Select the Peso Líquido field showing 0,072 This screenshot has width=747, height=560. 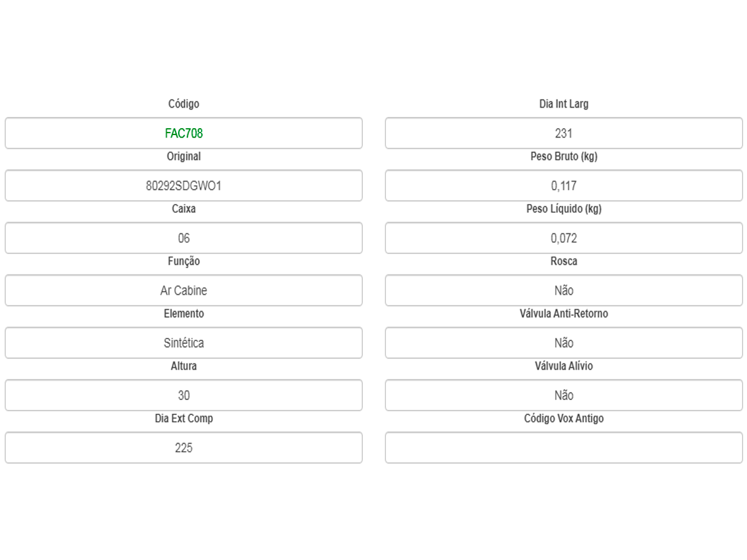tap(563, 238)
